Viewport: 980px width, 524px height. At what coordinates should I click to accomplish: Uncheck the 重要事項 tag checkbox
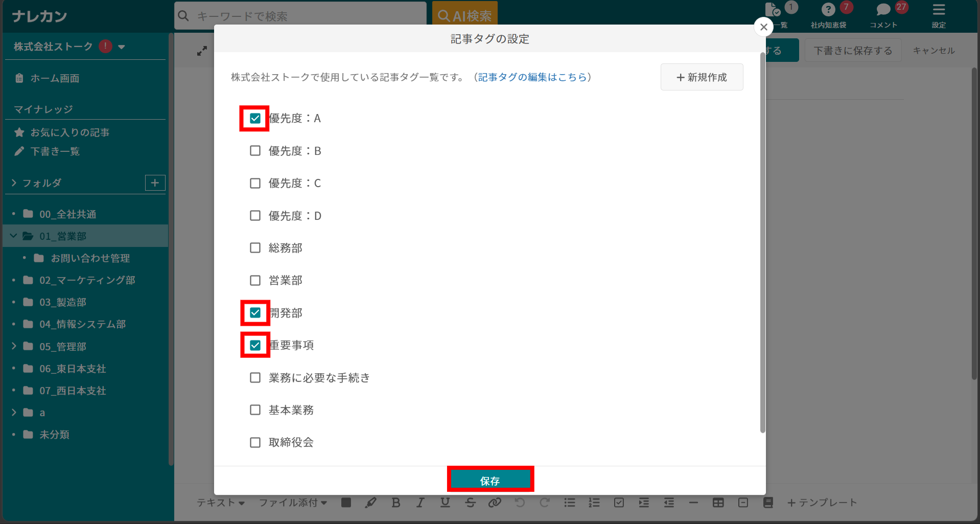(255, 345)
